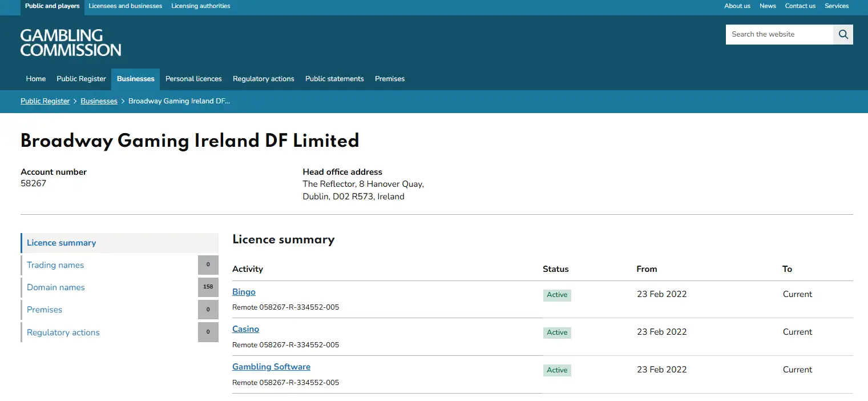Screen dimensions: 868x401
Task: Select Licence summary in side menu
Action: [x=120, y=243]
